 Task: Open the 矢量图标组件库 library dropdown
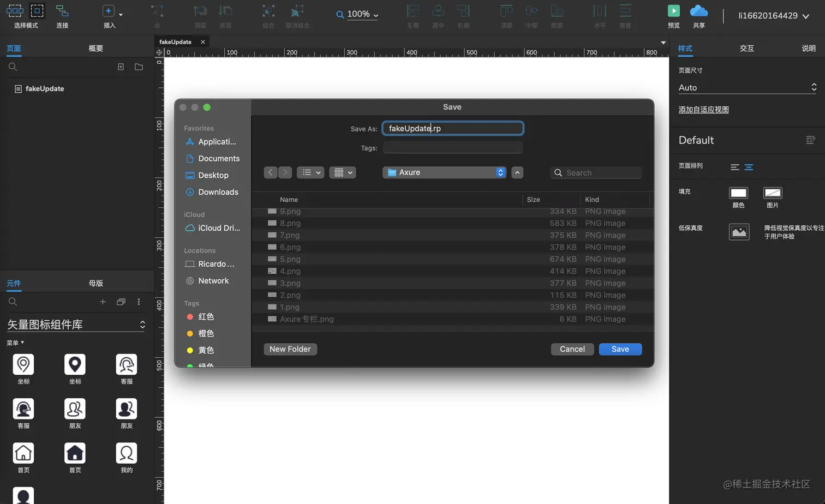click(76, 325)
